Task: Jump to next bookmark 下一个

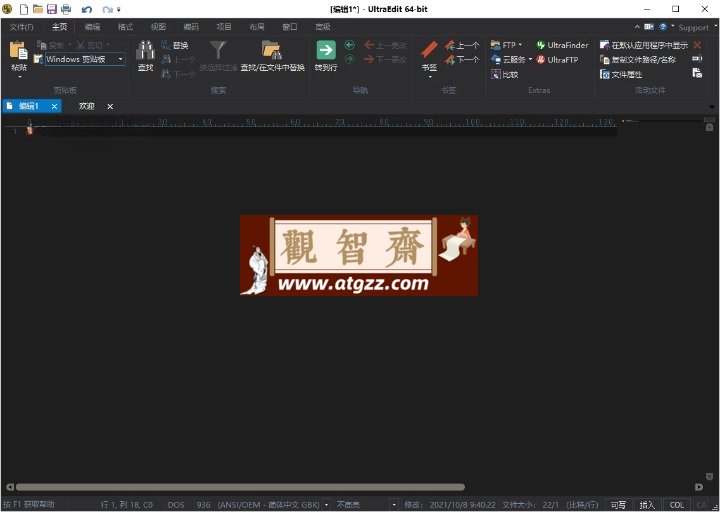Action: pos(462,59)
